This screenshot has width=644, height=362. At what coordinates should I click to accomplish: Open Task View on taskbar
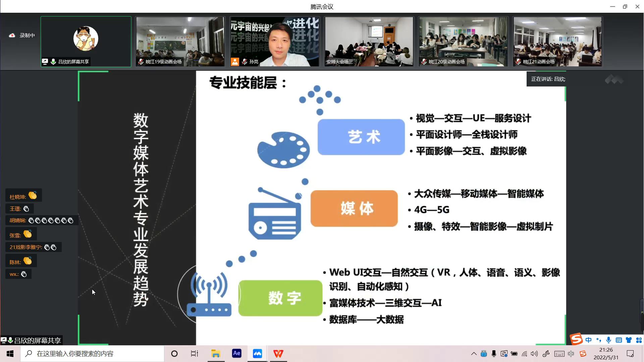(195, 353)
